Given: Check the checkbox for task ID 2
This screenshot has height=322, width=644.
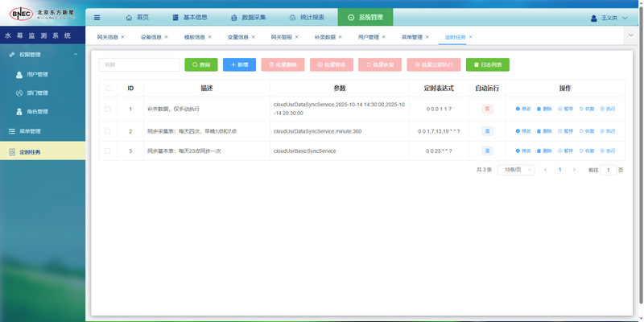Looking at the screenshot, I should 108,131.
